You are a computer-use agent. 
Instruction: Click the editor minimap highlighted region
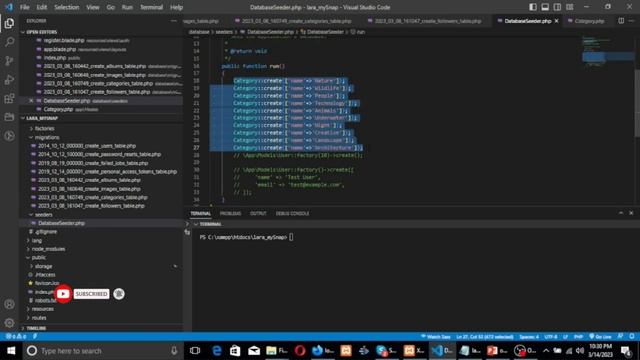(607, 57)
